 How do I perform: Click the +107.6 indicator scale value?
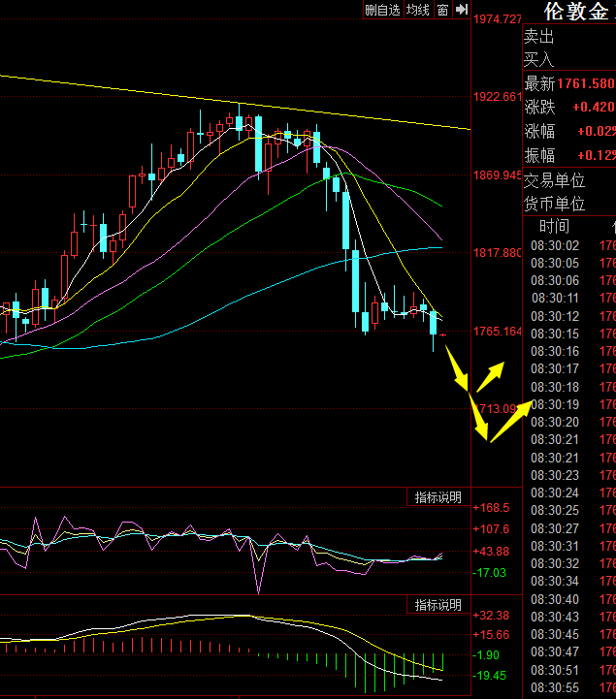[x=491, y=529]
